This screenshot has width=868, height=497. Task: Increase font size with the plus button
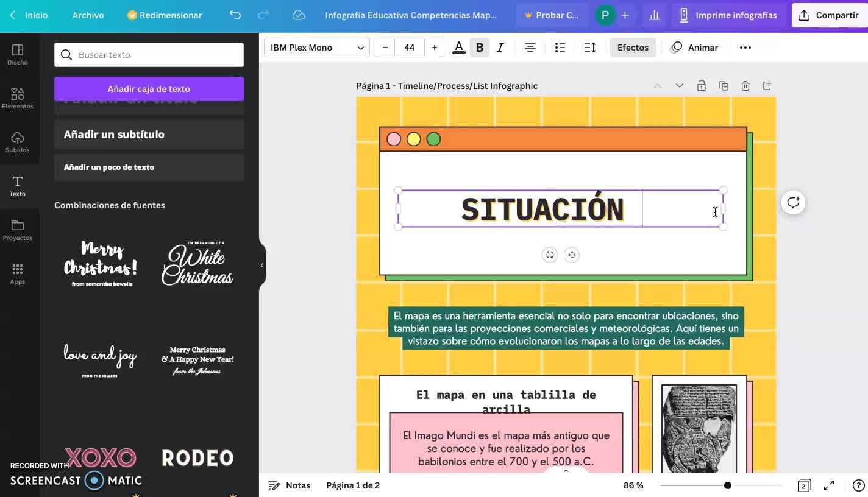tap(434, 48)
